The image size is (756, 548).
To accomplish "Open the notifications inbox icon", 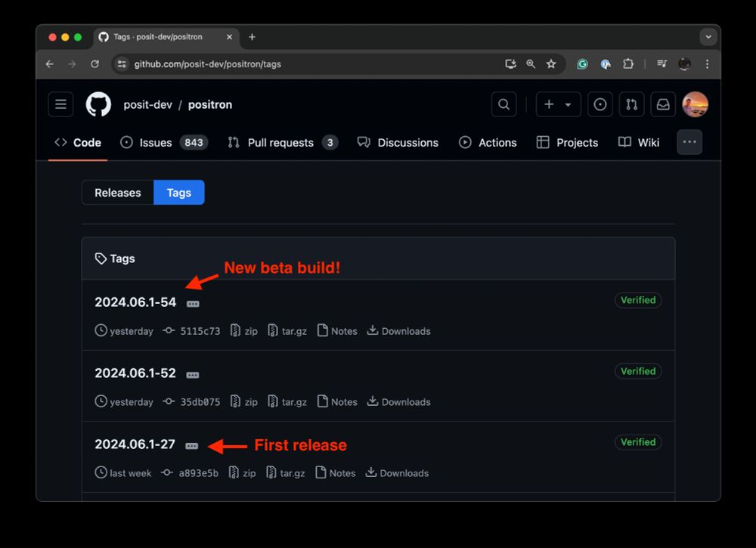I will (663, 104).
